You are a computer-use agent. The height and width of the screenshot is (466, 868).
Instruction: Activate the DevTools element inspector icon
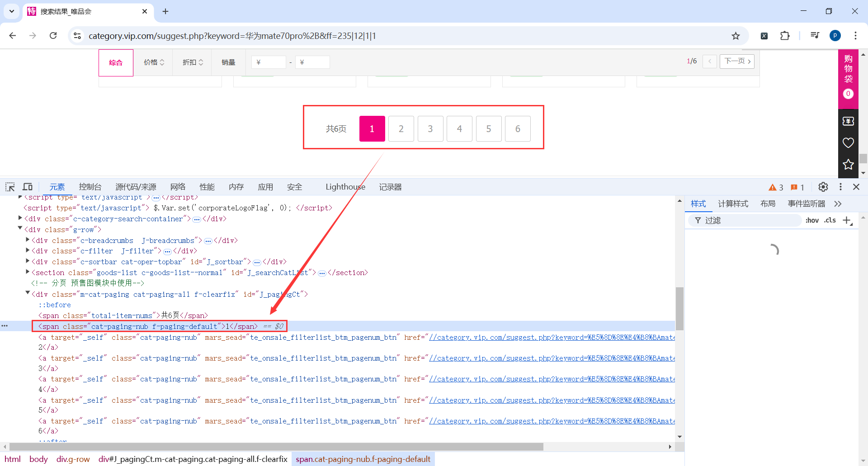[10, 187]
